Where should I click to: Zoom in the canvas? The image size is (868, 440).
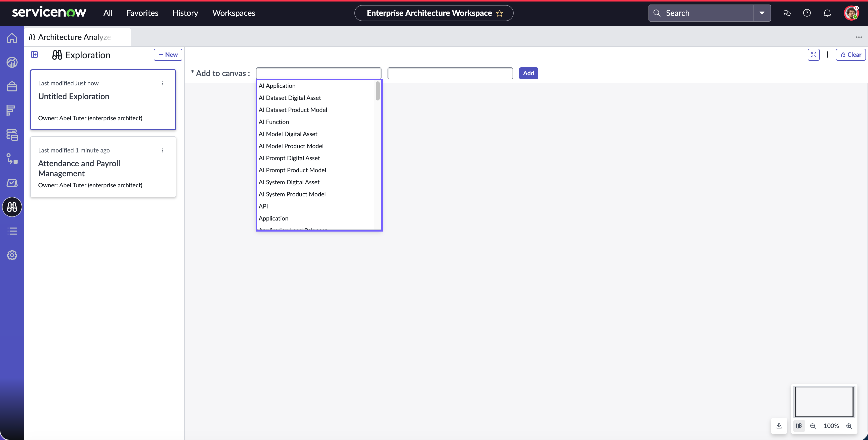click(849, 426)
